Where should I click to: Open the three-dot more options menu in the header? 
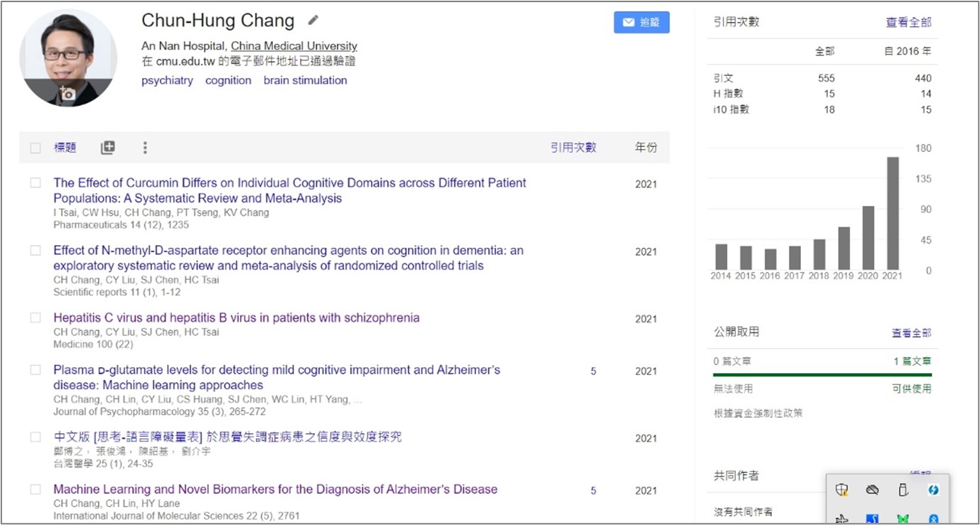pyautogui.click(x=145, y=148)
